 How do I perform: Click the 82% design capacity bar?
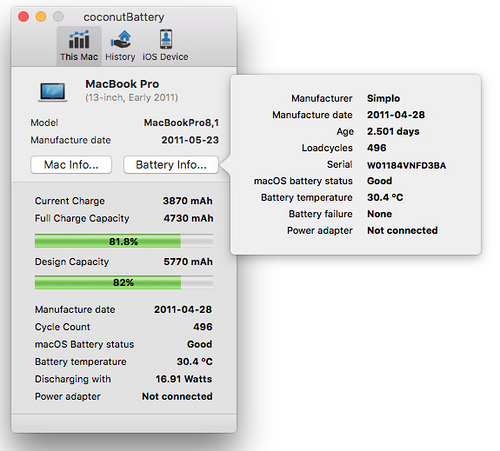(x=124, y=282)
